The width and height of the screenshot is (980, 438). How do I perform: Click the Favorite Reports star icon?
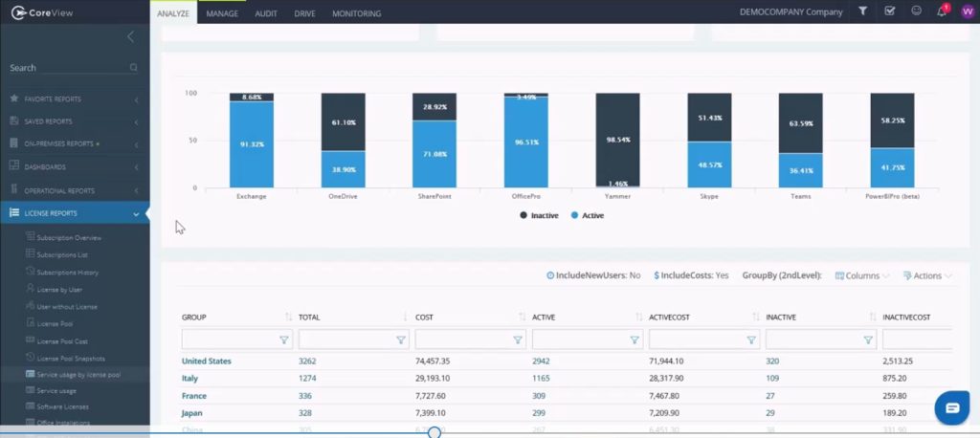[14, 99]
